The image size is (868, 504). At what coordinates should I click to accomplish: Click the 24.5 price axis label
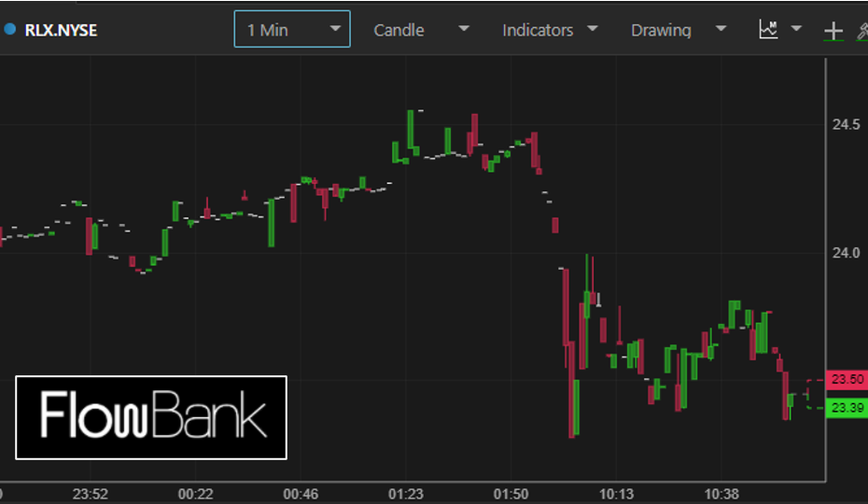[847, 125]
